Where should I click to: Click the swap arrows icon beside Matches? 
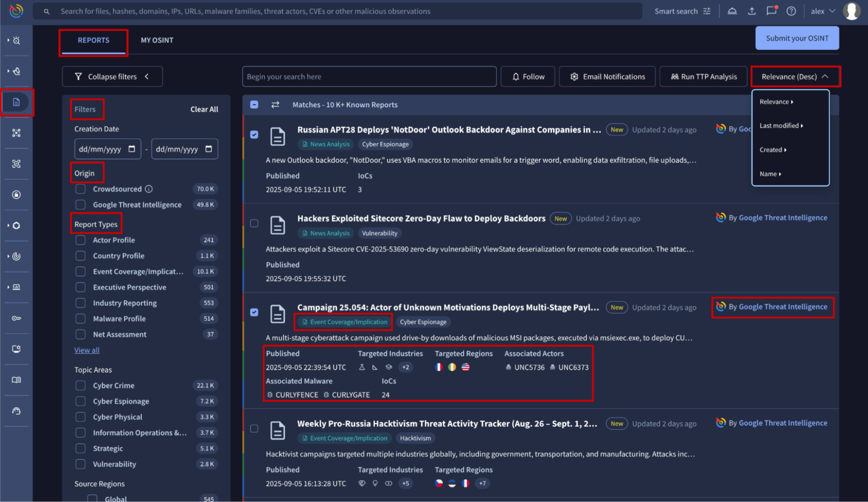pos(275,105)
